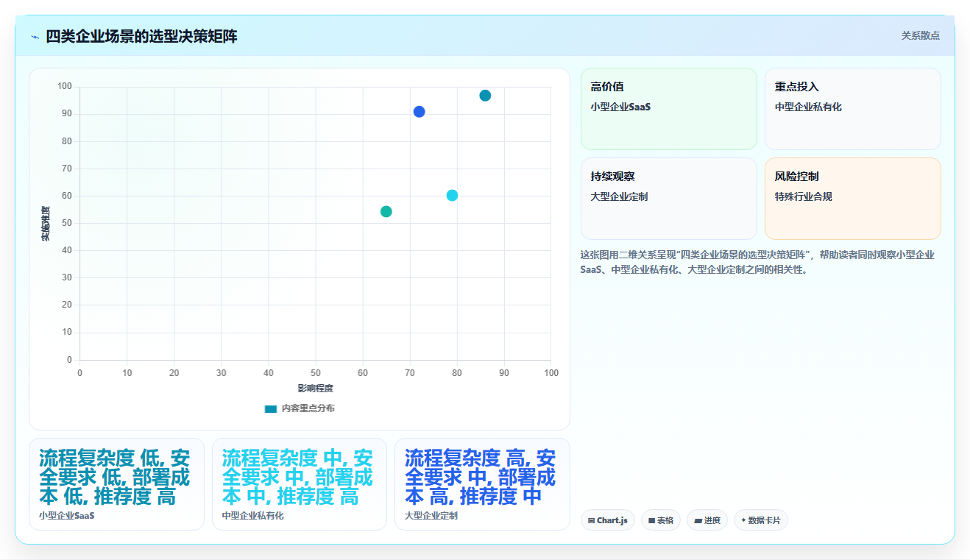Open the 风险控制 quadrant card
This screenshot has width=970, height=560.
click(853, 199)
